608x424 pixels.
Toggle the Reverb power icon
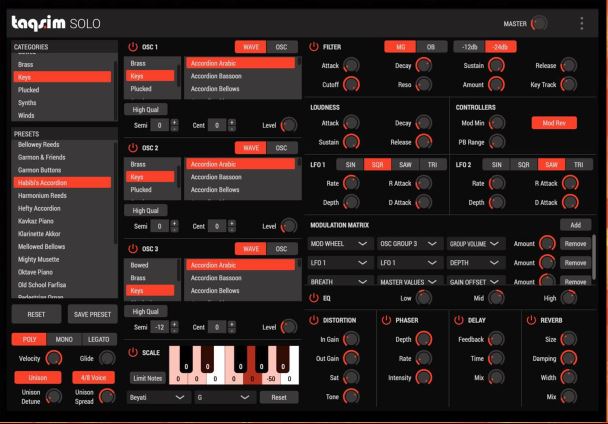(x=531, y=320)
